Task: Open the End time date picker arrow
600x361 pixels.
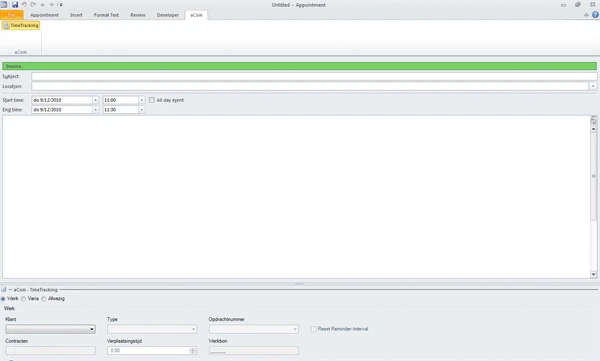Action: click(96, 109)
